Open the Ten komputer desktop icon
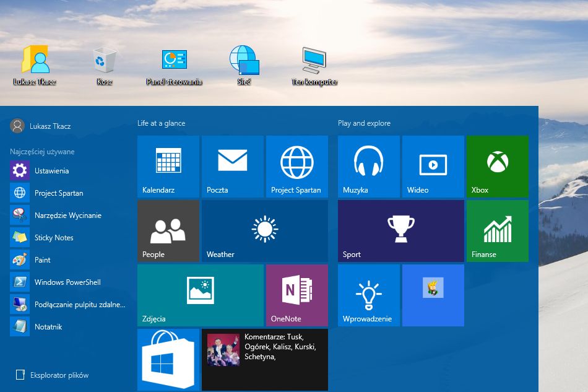588x392 pixels. coord(314,65)
